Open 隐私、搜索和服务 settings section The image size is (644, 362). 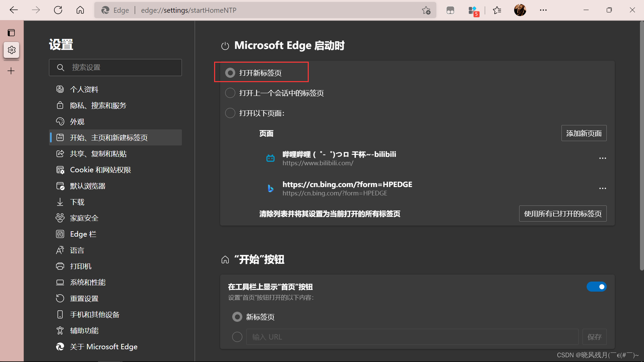(115, 105)
